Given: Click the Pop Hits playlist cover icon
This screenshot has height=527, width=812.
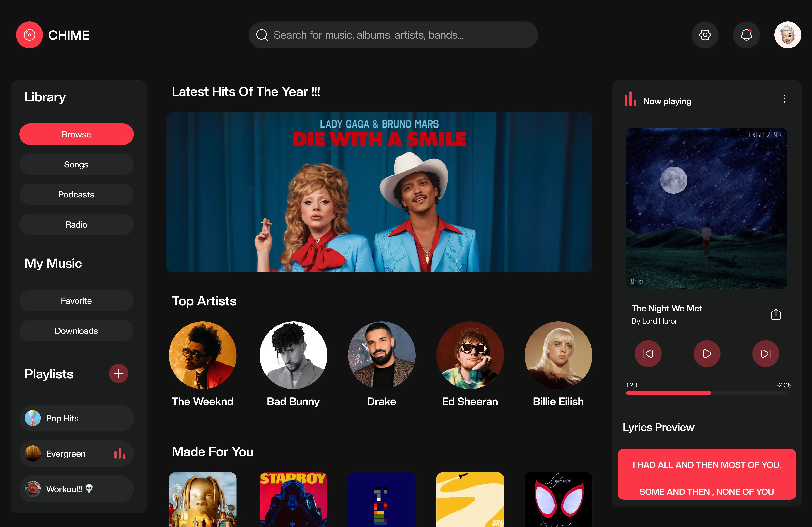Looking at the screenshot, I should pos(33,418).
